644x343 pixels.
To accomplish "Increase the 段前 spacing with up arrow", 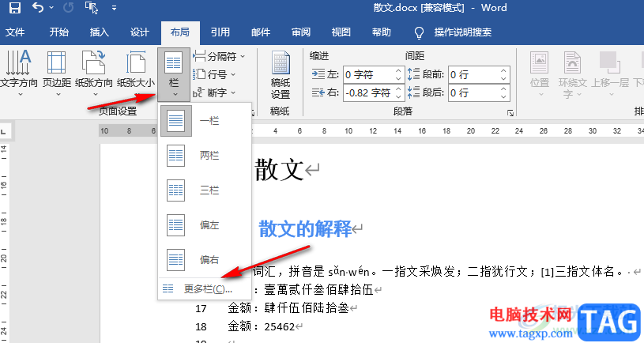I will coord(504,70).
